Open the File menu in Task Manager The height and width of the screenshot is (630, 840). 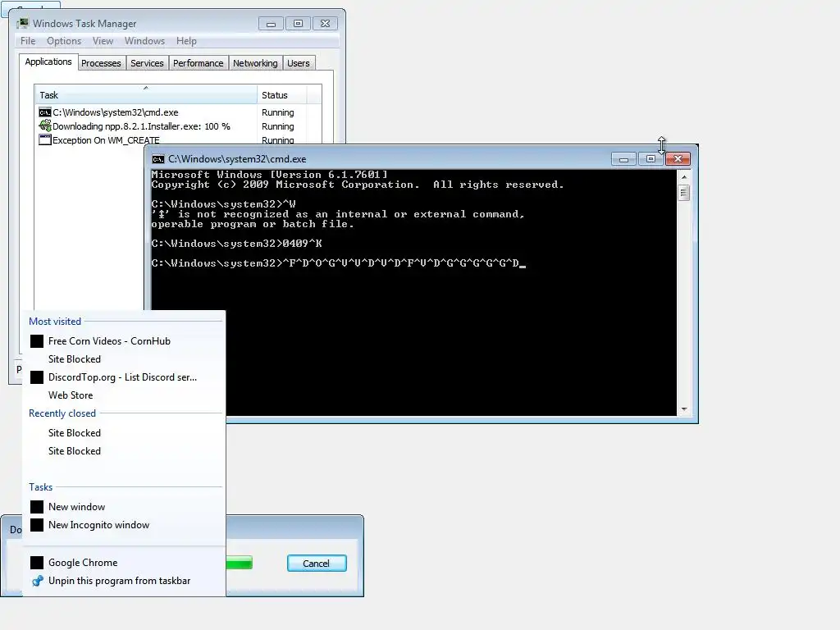(x=28, y=41)
